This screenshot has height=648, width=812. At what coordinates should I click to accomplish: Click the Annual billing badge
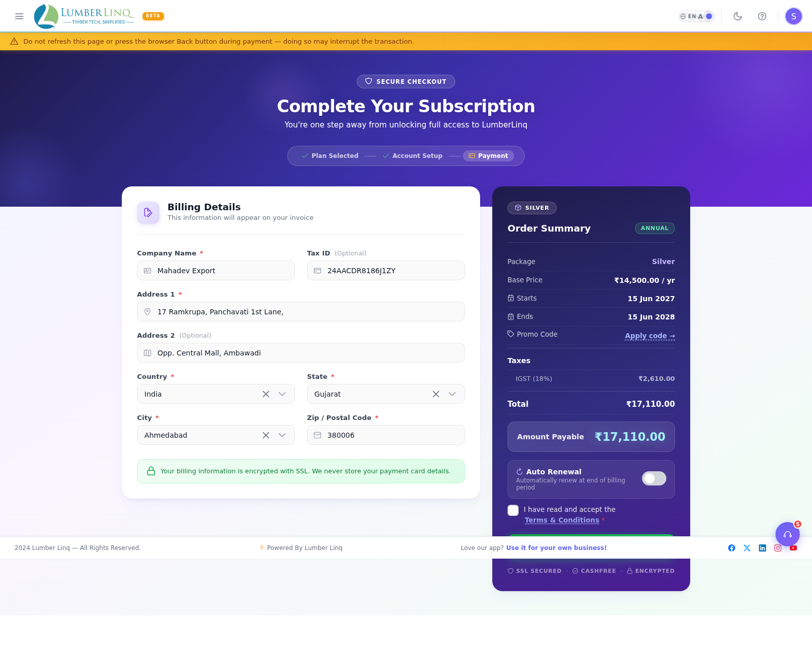tap(655, 229)
